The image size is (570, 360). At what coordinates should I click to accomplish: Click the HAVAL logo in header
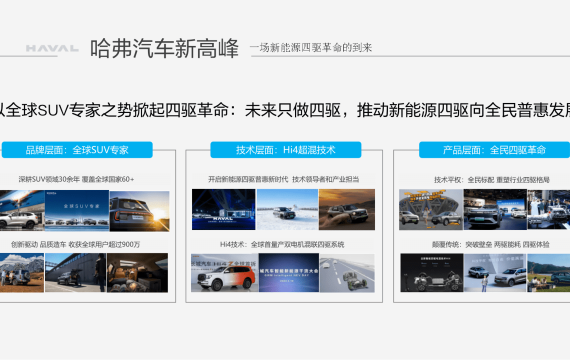pos(52,48)
